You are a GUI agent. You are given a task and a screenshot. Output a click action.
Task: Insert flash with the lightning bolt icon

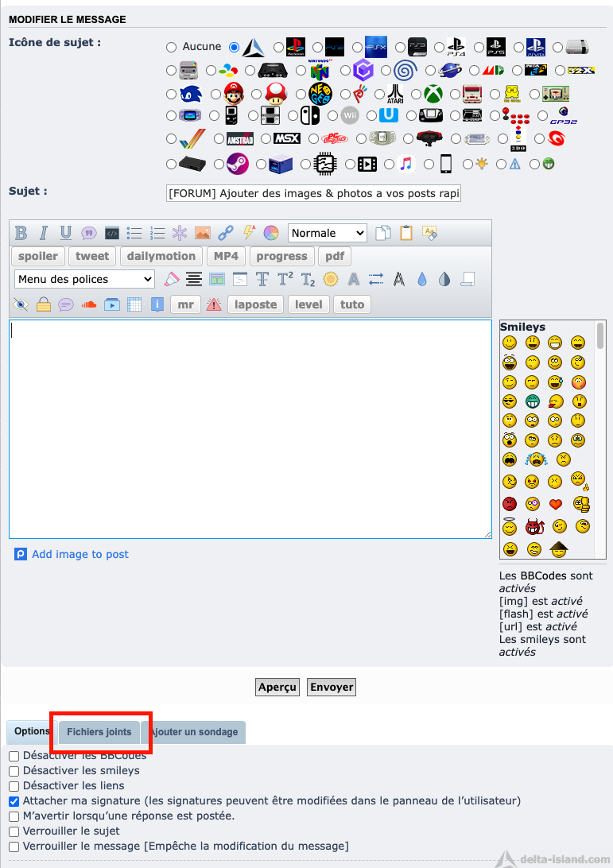click(x=249, y=232)
